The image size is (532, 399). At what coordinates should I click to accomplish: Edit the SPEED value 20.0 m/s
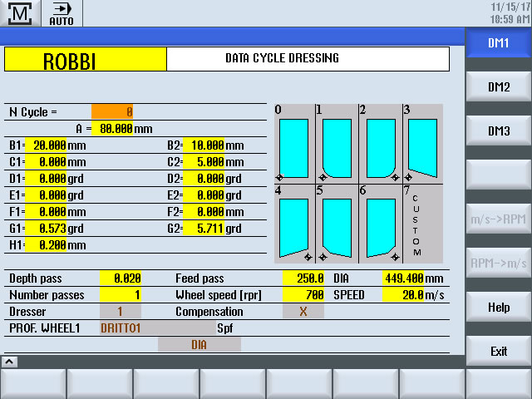tap(403, 295)
